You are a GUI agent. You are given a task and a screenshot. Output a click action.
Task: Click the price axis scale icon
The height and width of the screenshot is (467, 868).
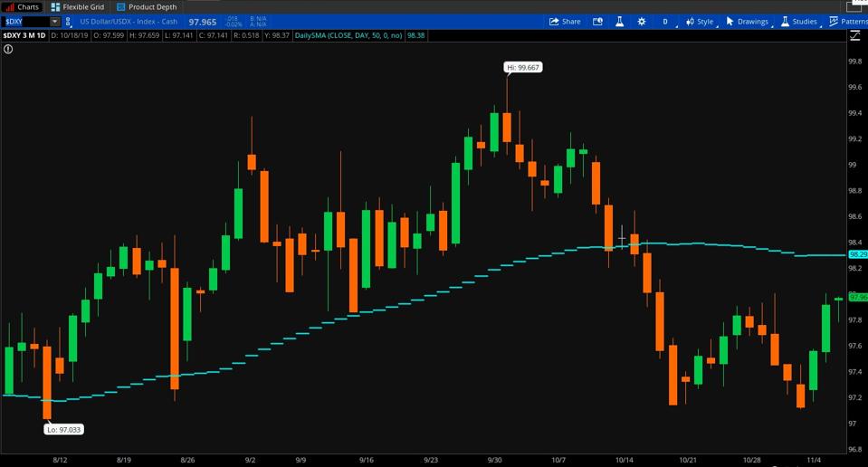(854, 35)
